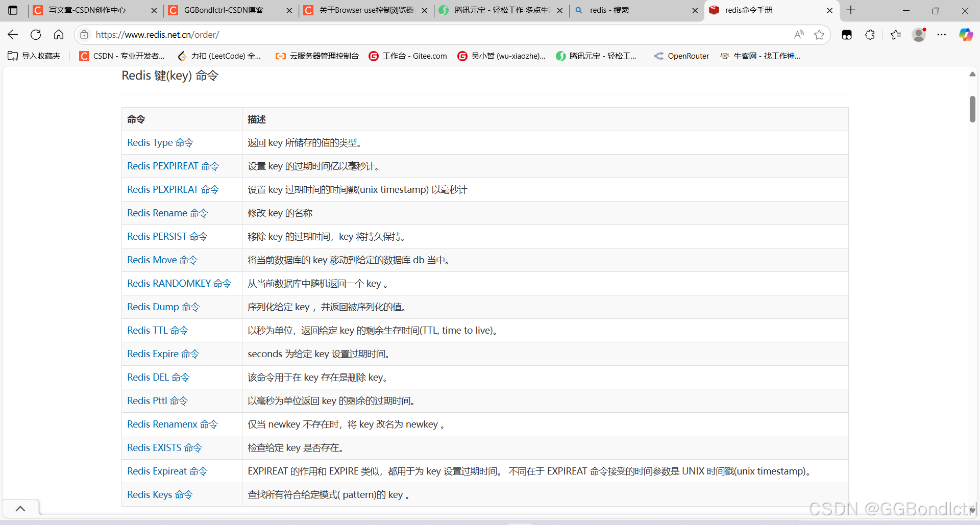Open the Redis RANDOMKEY 命令 link
The height and width of the screenshot is (525, 980).
[179, 284]
